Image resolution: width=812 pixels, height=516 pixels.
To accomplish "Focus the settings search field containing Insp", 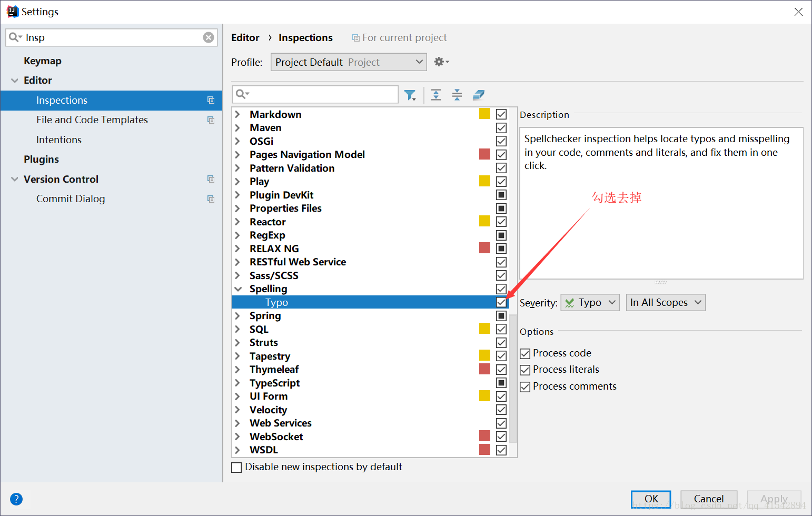I will (111, 37).
